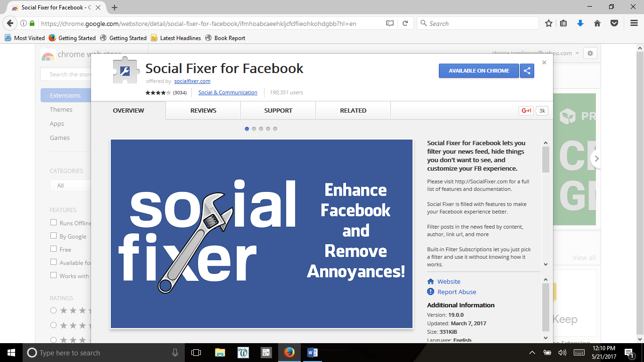Image resolution: width=644 pixels, height=362 pixels.
Task: Select Themes in the store sidebar
Action: click(x=61, y=109)
